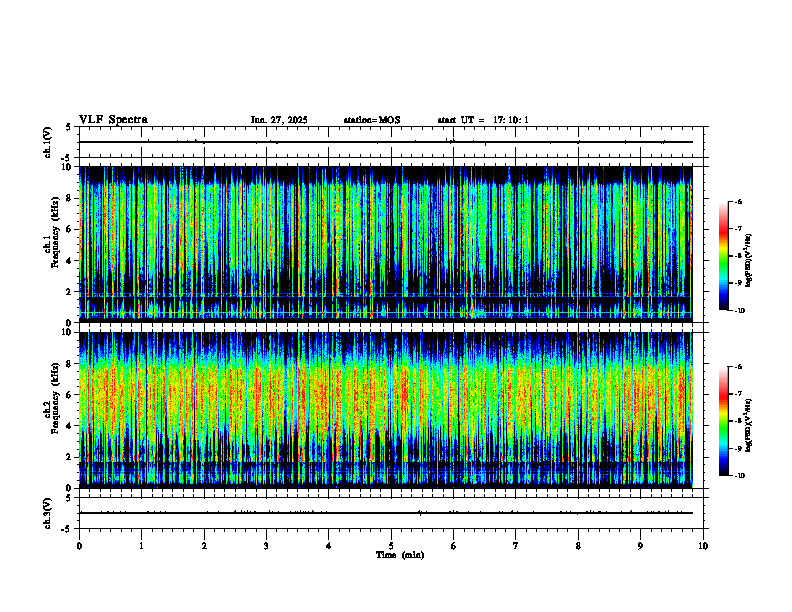This screenshot has height=612, width=792.
Task: Click the ch.2 color scale bar
Action: [723, 421]
